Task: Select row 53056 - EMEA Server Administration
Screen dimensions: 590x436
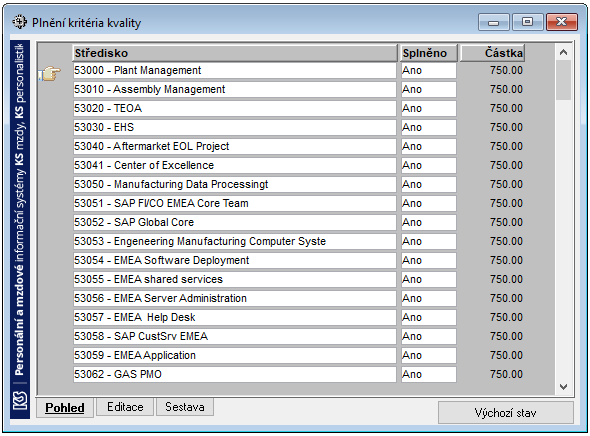Action: [235, 298]
